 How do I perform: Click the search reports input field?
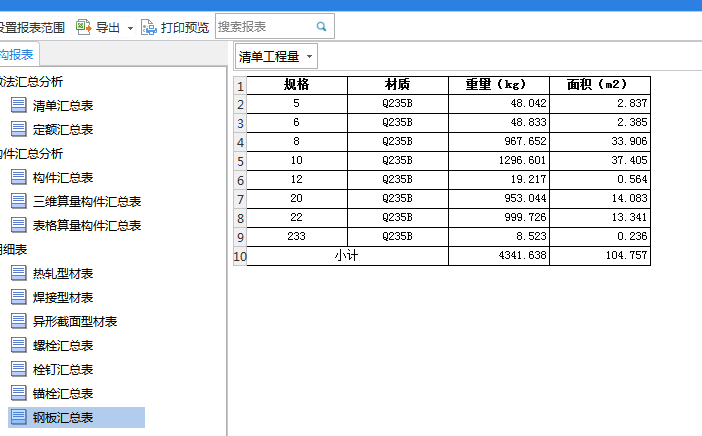coord(263,27)
